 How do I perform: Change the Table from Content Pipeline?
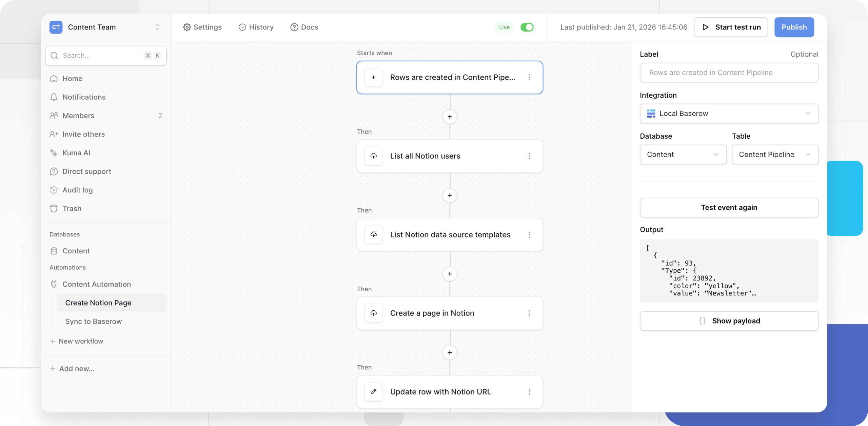(x=775, y=154)
